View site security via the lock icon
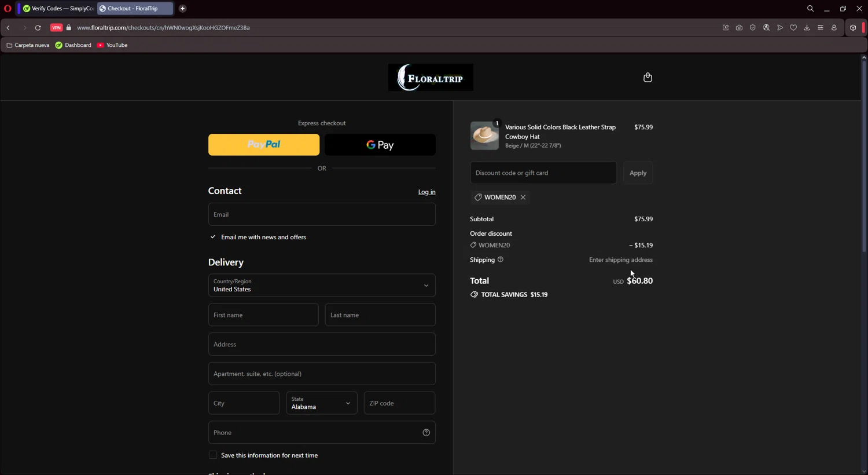The width and height of the screenshot is (868, 475). point(69,28)
